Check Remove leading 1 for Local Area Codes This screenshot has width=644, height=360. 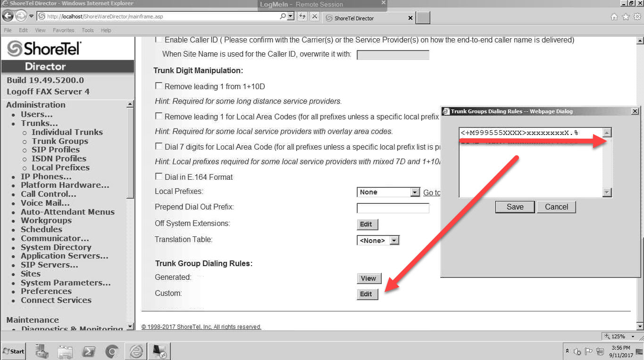[159, 116]
